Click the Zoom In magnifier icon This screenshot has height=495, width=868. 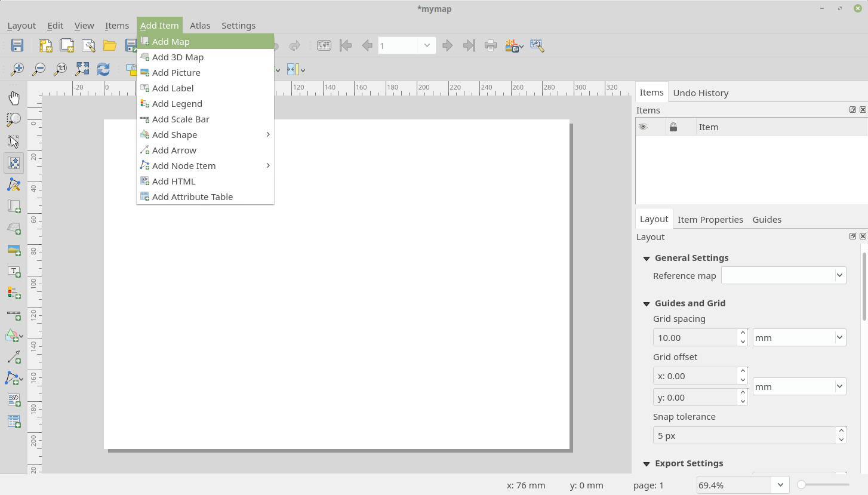click(x=17, y=69)
